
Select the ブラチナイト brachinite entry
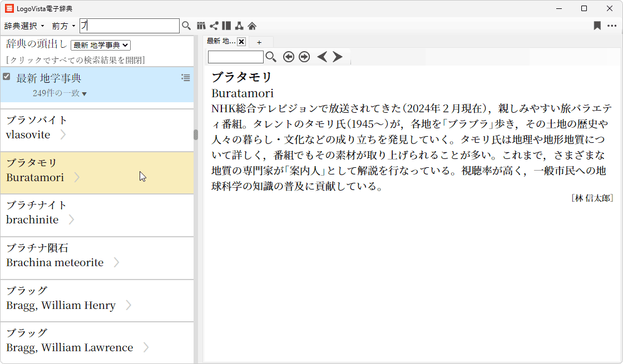[x=97, y=212]
